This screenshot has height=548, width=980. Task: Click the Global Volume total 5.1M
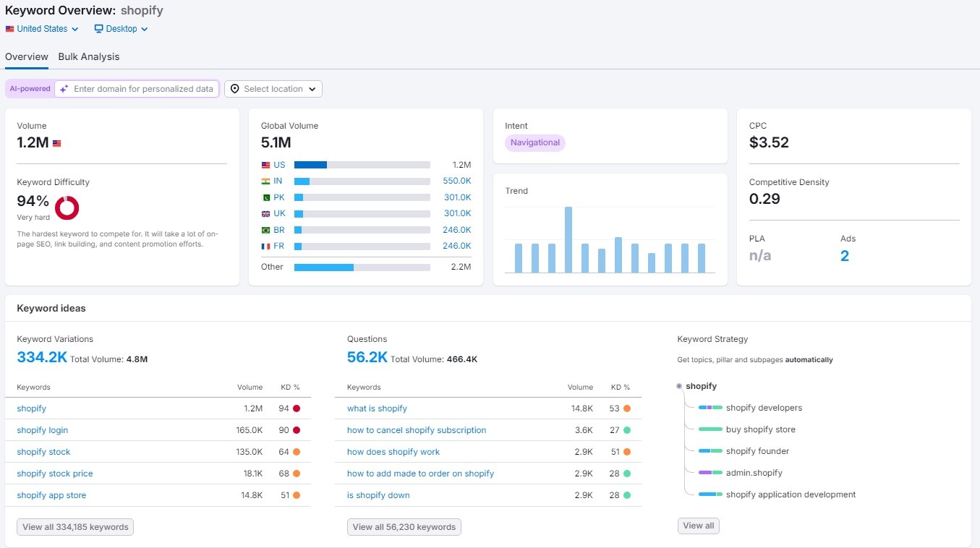276,142
